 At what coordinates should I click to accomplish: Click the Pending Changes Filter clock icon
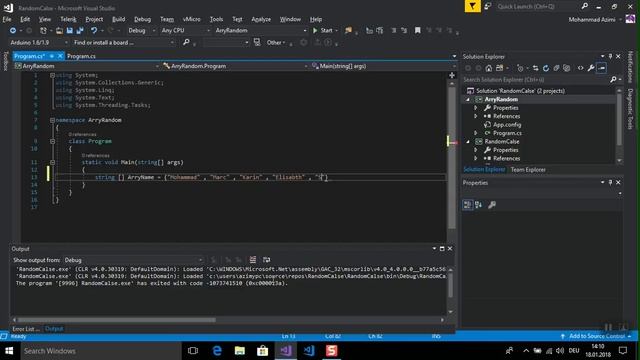pyautogui.click(x=520, y=68)
